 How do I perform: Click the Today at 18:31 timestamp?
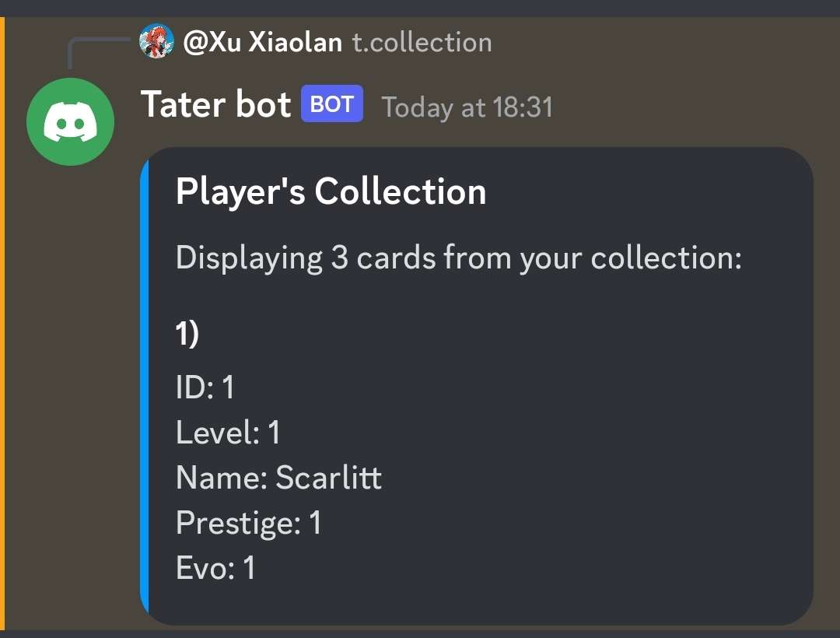pyautogui.click(x=467, y=107)
